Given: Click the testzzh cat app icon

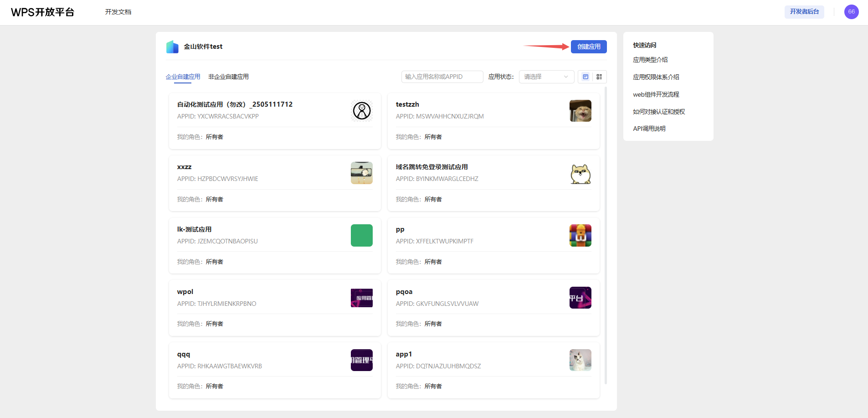Looking at the screenshot, I should (x=580, y=111).
